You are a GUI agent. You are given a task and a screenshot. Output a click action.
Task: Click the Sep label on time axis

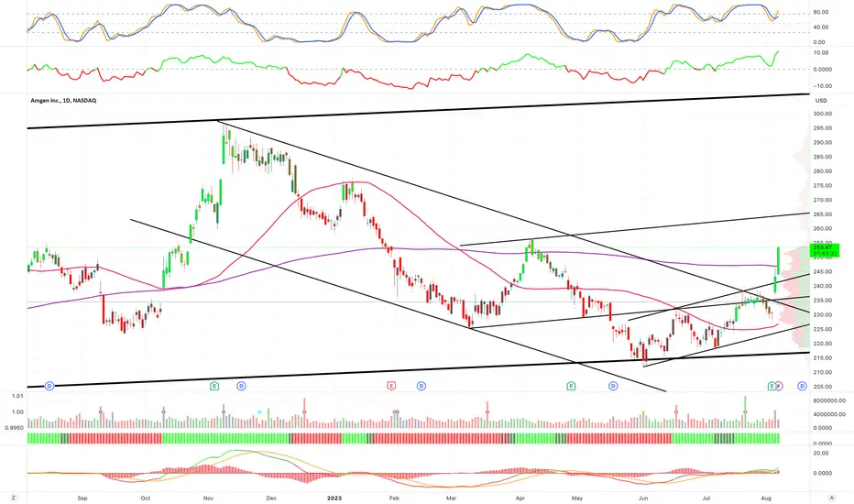click(82, 498)
